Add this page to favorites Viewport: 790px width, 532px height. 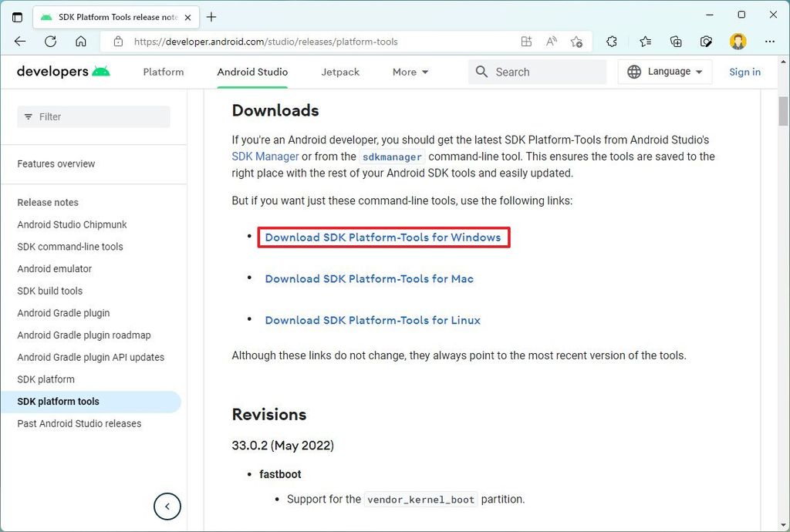pos(576,42)
